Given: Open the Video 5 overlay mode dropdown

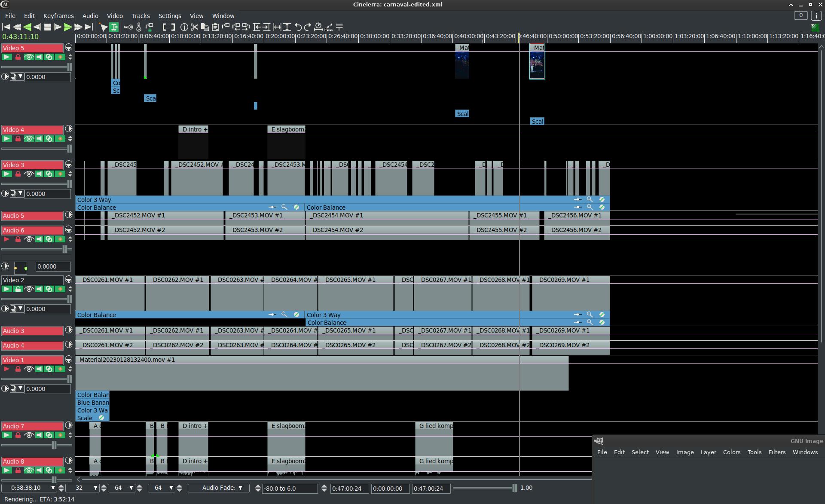Looking at the screenshot, I should coord(17,77).
